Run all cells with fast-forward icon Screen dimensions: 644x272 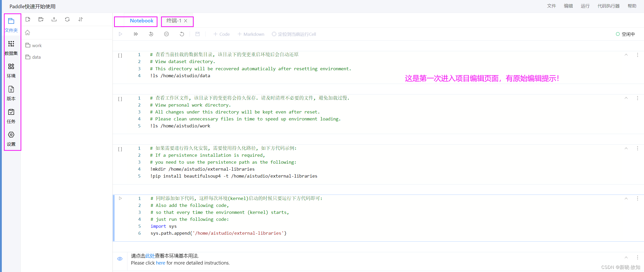coord(136,34)
